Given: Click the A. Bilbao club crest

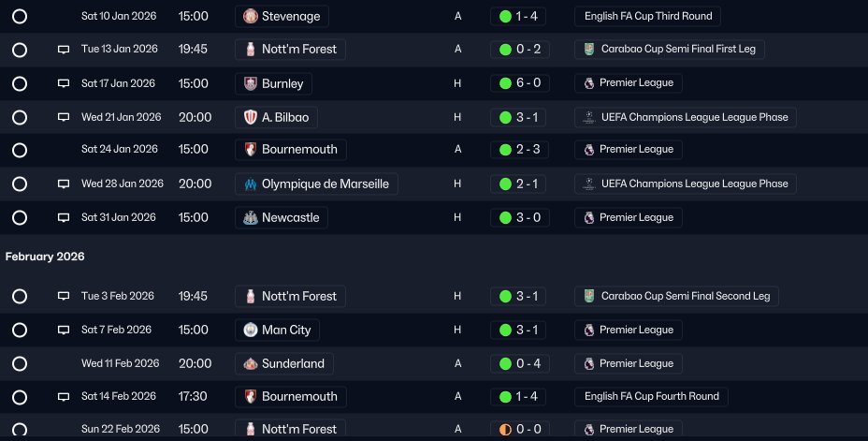Looking at the screenshot, I should pyautogui.click(x=251, y=117).
